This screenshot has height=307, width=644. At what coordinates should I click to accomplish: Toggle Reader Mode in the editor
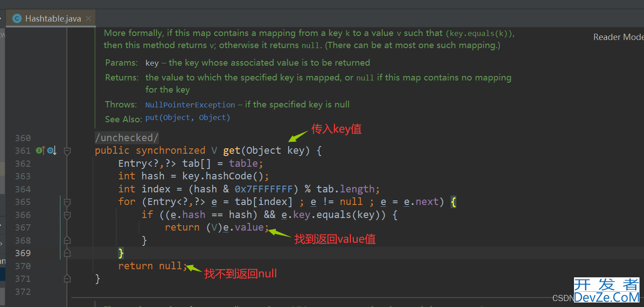618,37
